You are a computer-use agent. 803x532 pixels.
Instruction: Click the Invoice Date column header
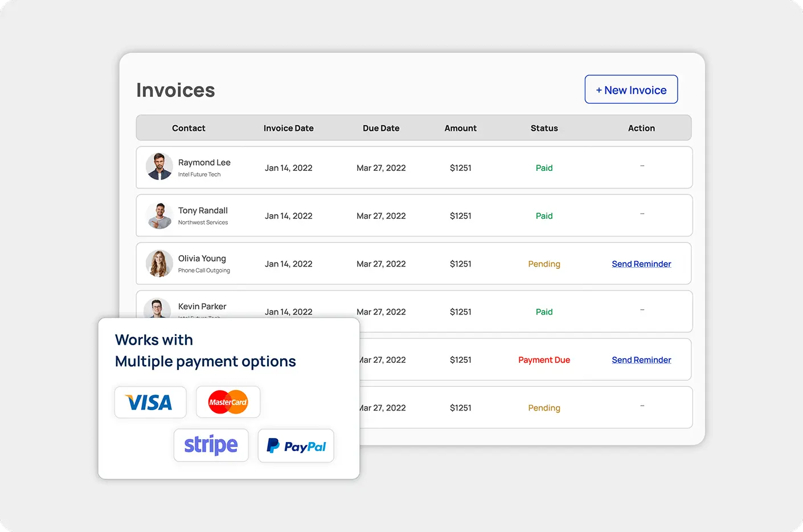tap(288, 128)
